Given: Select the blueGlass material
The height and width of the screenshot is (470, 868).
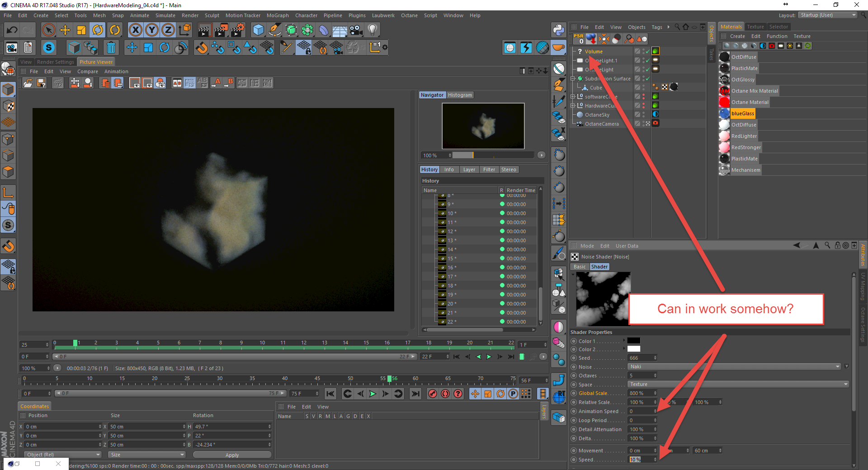Looking at the screenshot, I should point(743,113).
